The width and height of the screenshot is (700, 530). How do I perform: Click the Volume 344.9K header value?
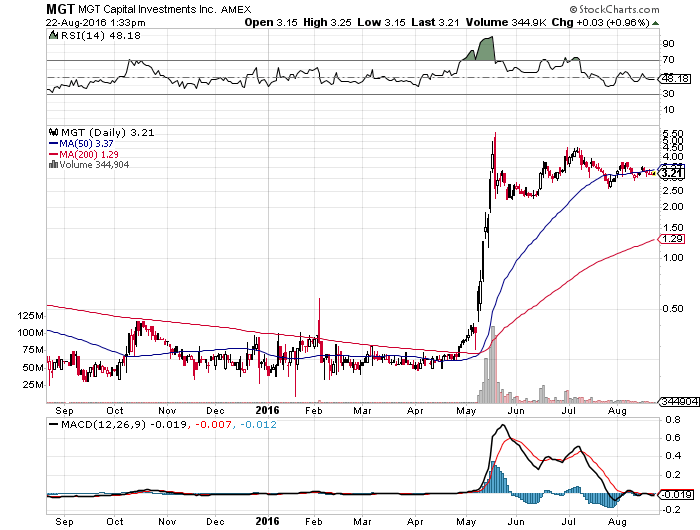[506, 22]
